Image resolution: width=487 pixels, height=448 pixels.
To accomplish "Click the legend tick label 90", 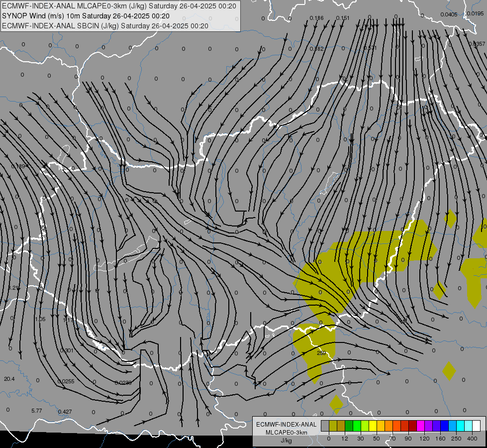I will pyautogui.click(x=408, y=439).
